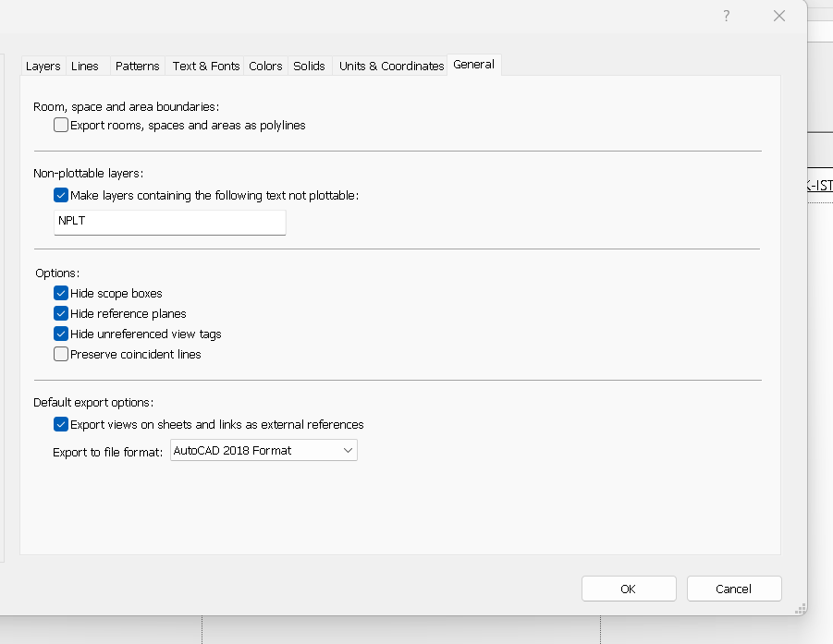Open the Lines tab
Image resolution: width=833 pixels, height=644 pixels.
tap(84, 66)
